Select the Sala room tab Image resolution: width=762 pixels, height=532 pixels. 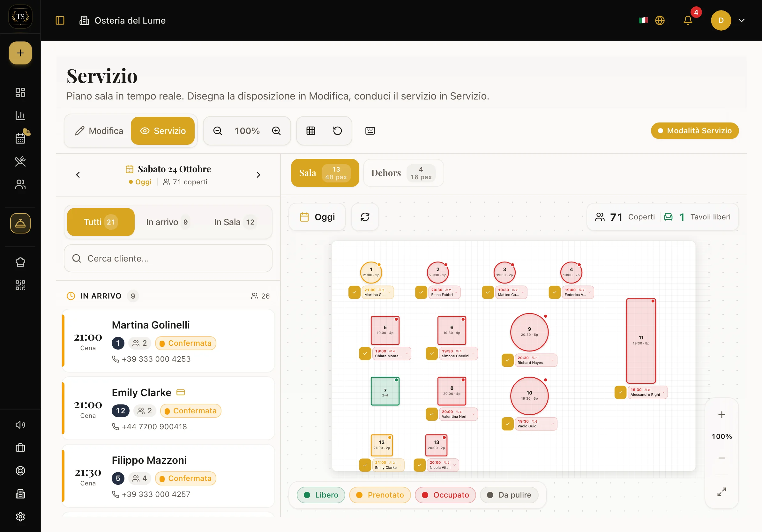click(x=325, y=173)
